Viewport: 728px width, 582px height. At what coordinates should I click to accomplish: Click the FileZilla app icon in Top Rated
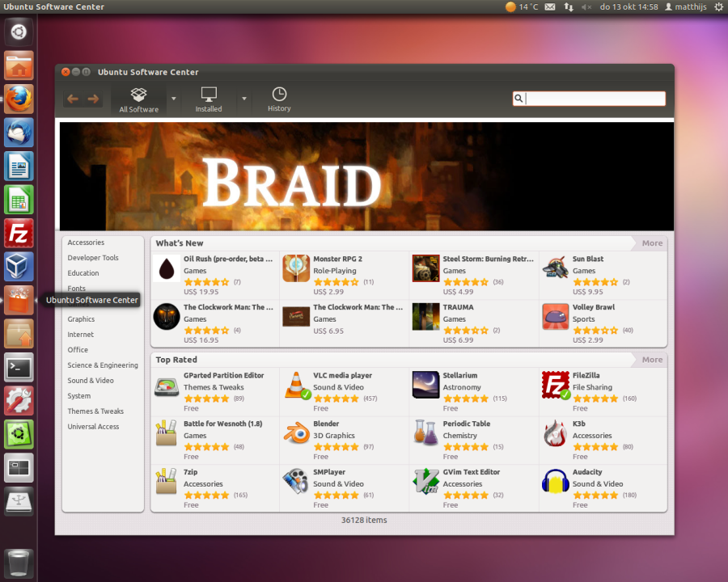coord(556,386)
